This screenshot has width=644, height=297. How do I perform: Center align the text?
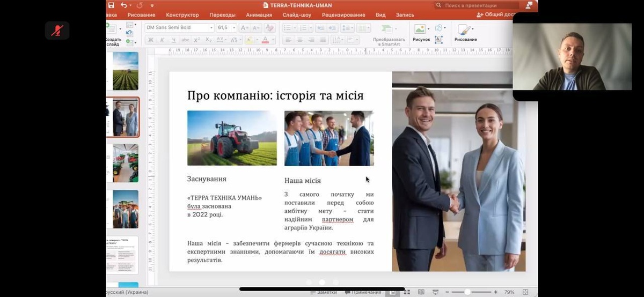(299, 40)
